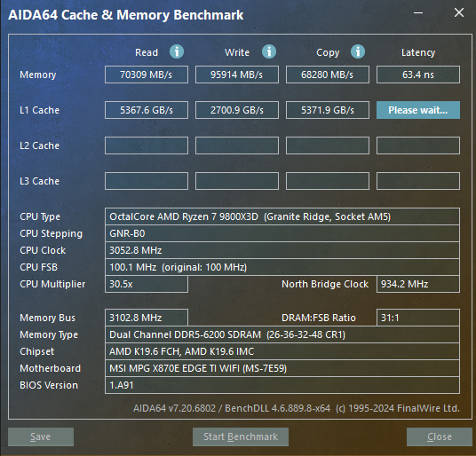The image size is (476, 456).
Task: Click the CPU Type value OctalCore AMD Ryzen
Action: pyautogui.click(x=282, y=216)
